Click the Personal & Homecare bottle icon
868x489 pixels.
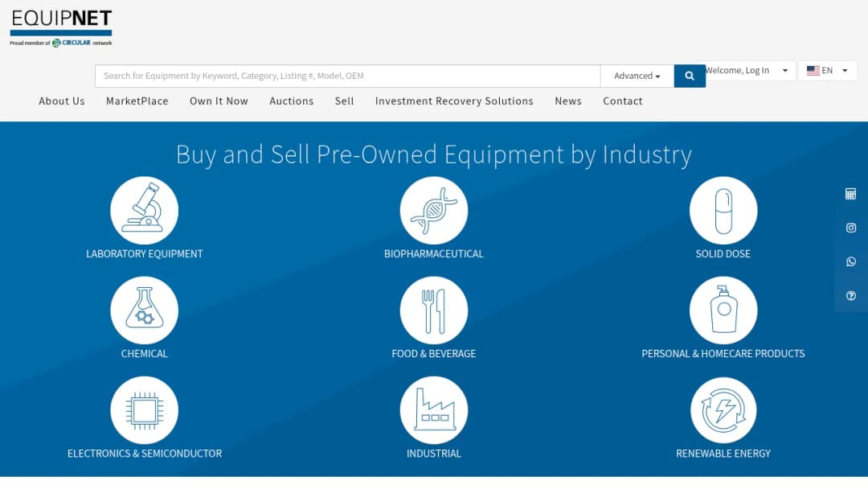[723, 310]
